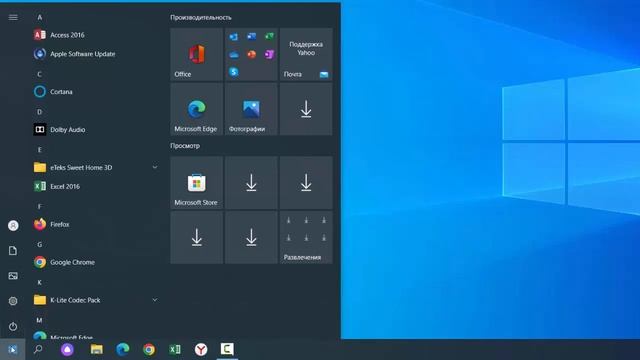This screenshot has width=640, height=360.
Task: Open the PowerPoint icon in the Office apps tile
Action: [251, 54]
